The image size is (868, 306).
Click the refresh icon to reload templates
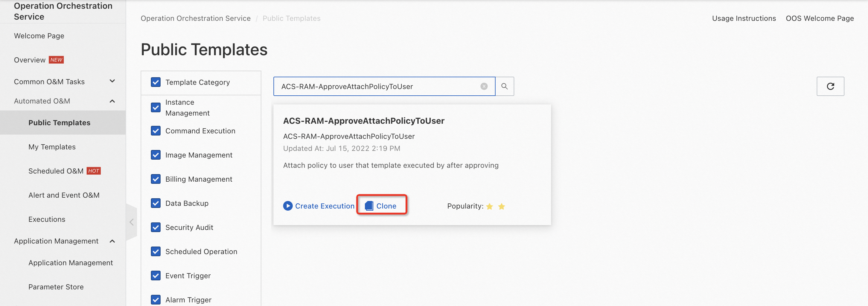pos(830,86)
